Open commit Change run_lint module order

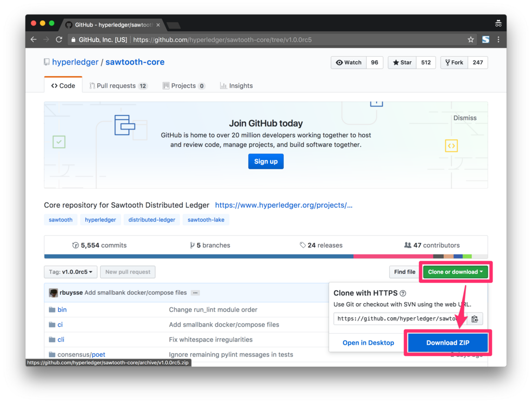[213, 309]
